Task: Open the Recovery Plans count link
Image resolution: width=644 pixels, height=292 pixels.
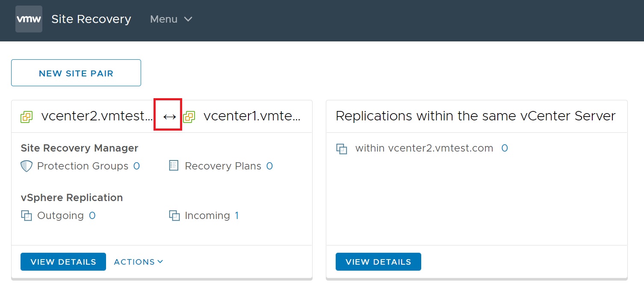Action: coord(269,166)
